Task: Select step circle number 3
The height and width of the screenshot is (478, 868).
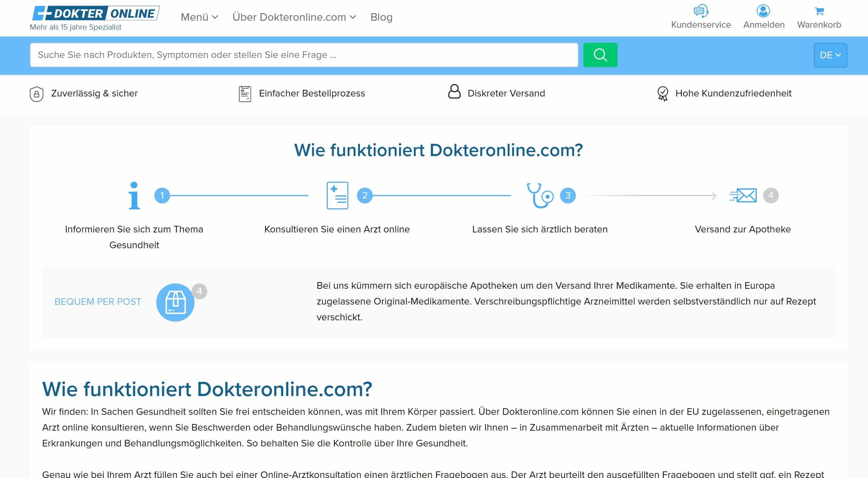Action: (x=568, y=196)
